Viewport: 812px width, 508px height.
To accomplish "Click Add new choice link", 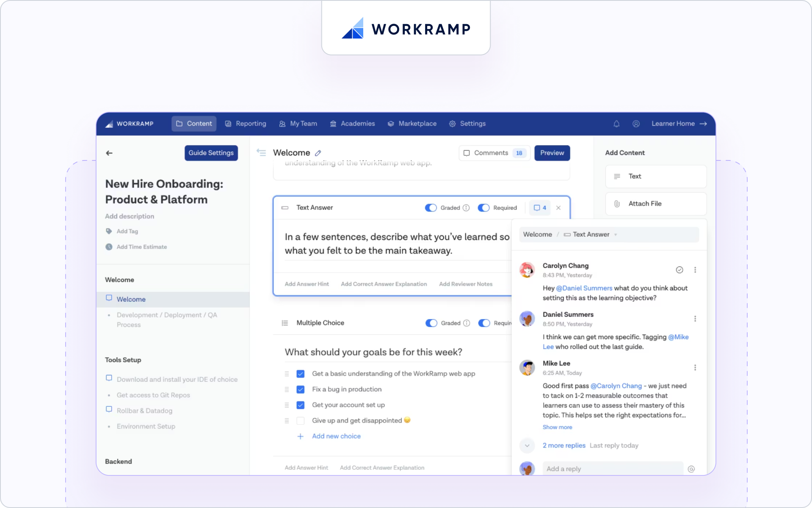I will click(x=337, y=436).
